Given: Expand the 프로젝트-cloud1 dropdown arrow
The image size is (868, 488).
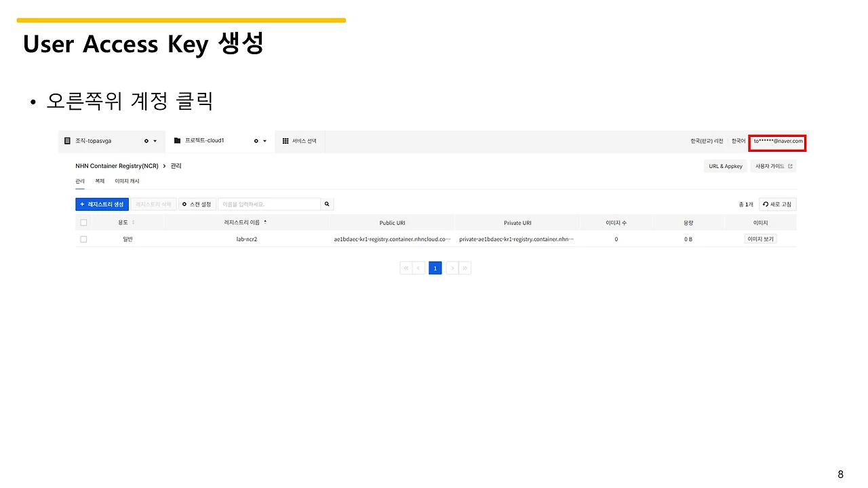Looking at the screenshot, I should 265,141.
